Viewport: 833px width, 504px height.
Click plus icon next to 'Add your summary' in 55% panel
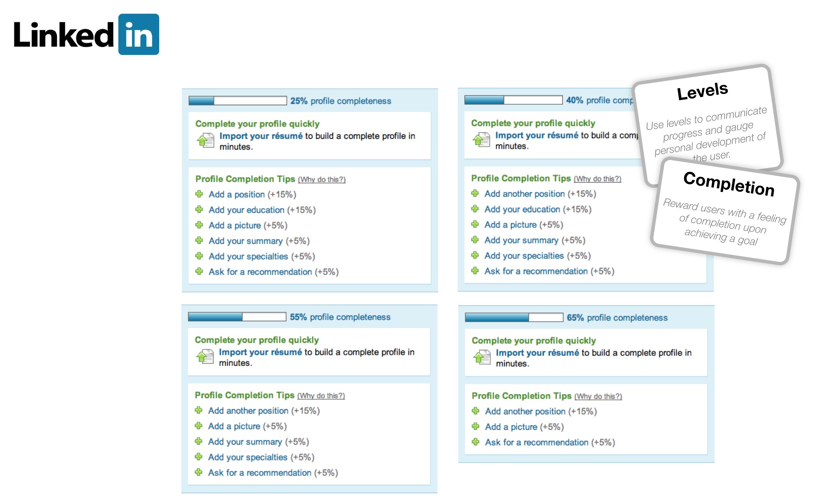(x=199, y=441)
